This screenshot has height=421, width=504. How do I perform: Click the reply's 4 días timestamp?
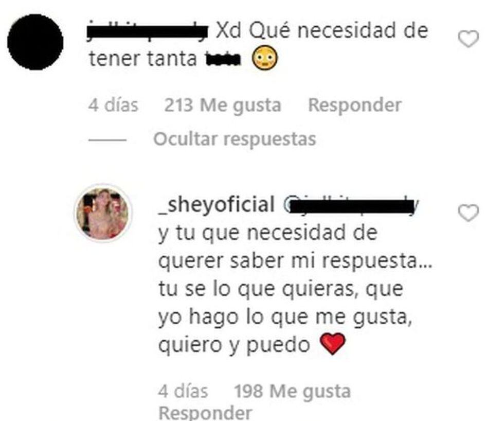point(183,391)
